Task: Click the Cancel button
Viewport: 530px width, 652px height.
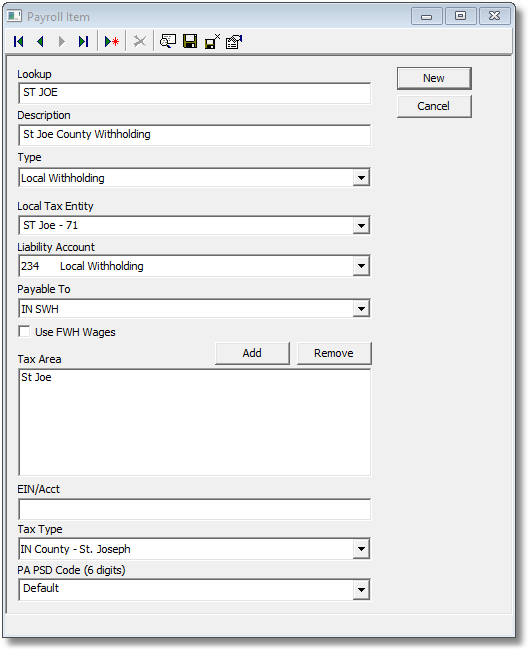Action: point(434,106)
